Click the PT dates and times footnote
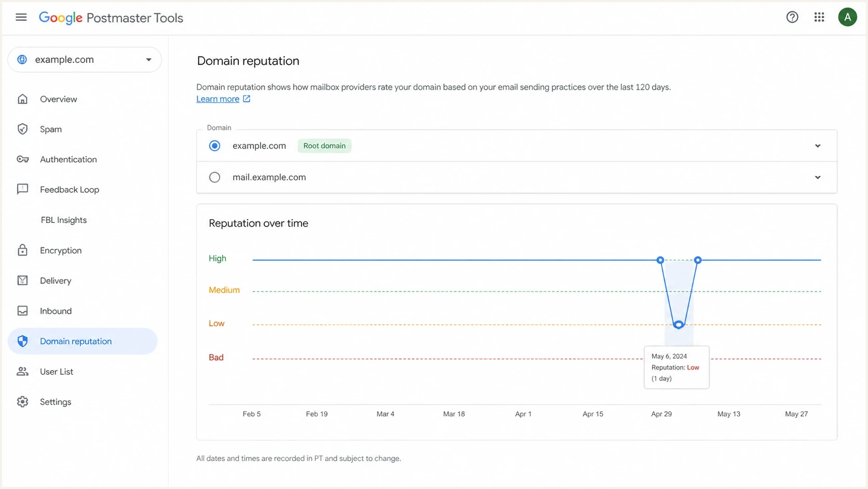 click(299, 458)
